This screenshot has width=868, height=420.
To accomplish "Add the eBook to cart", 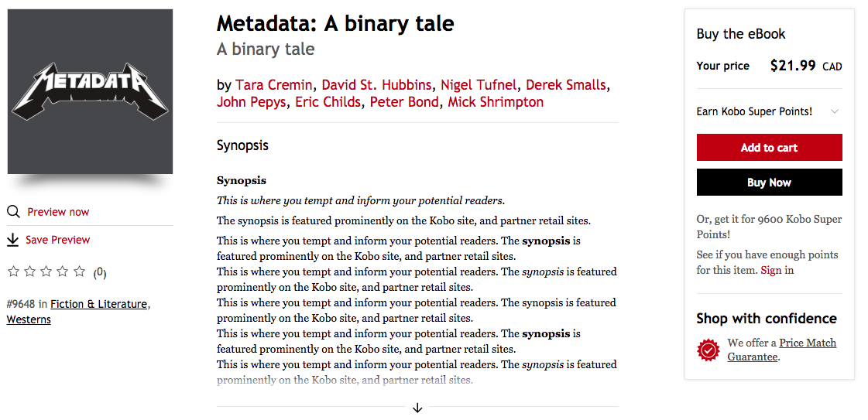I will pyautogui.click(x=769, y=148).
